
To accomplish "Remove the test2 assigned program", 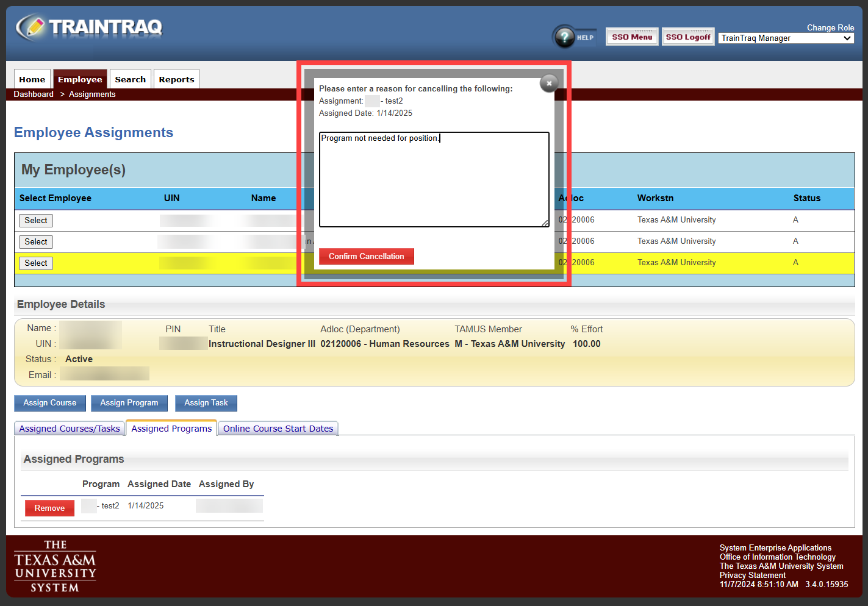I will (x=49, y=508).
